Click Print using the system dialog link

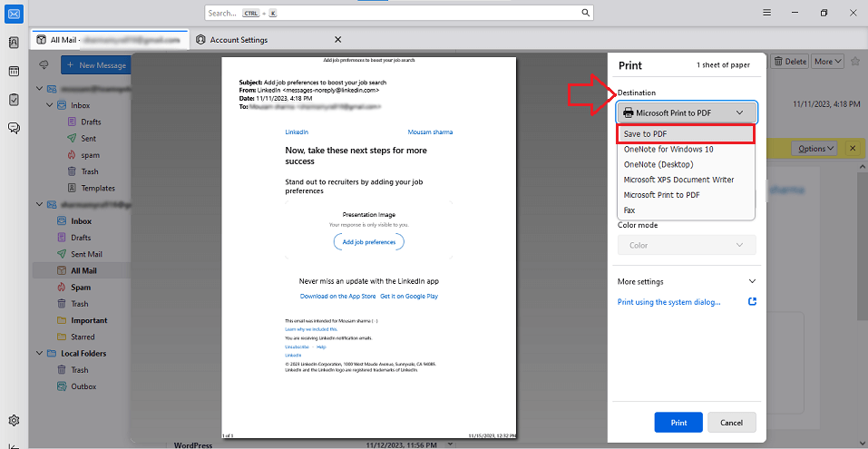click(668, 302)
